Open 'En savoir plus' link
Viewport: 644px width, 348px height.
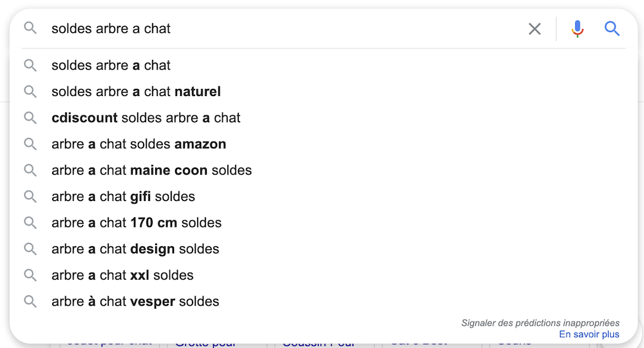(589, 334)
